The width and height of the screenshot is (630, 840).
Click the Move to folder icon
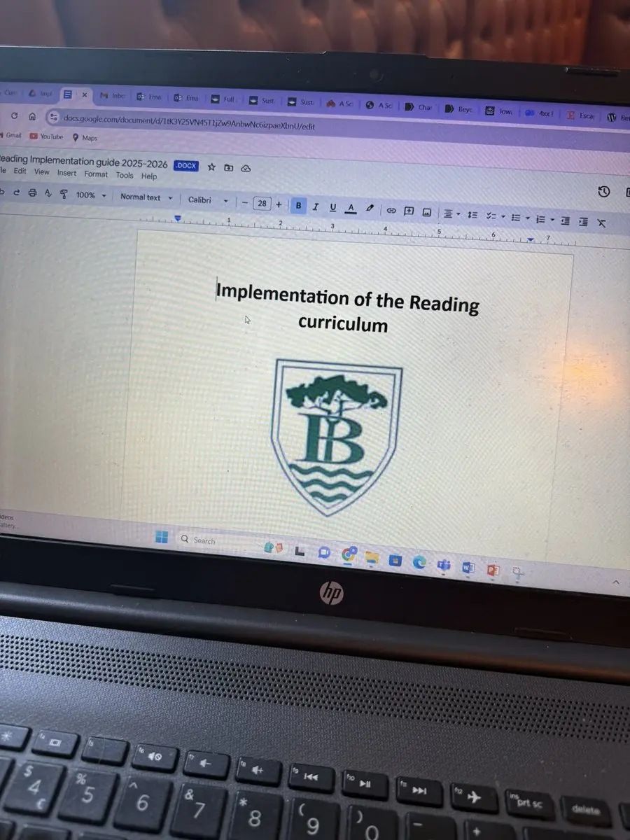[228, 167]
